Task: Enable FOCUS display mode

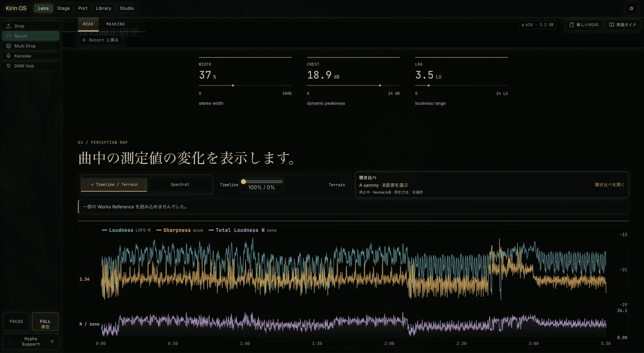Action: click(x=16, y=321)
